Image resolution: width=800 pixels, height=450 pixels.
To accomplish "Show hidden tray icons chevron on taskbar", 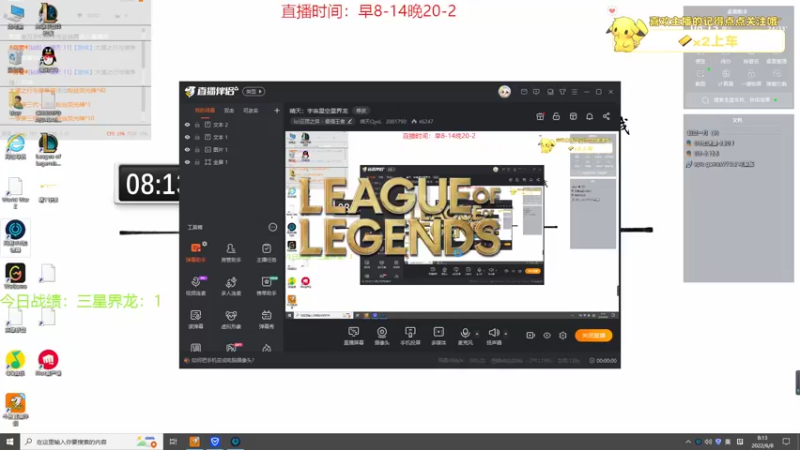I will click(x=688, y=441).
